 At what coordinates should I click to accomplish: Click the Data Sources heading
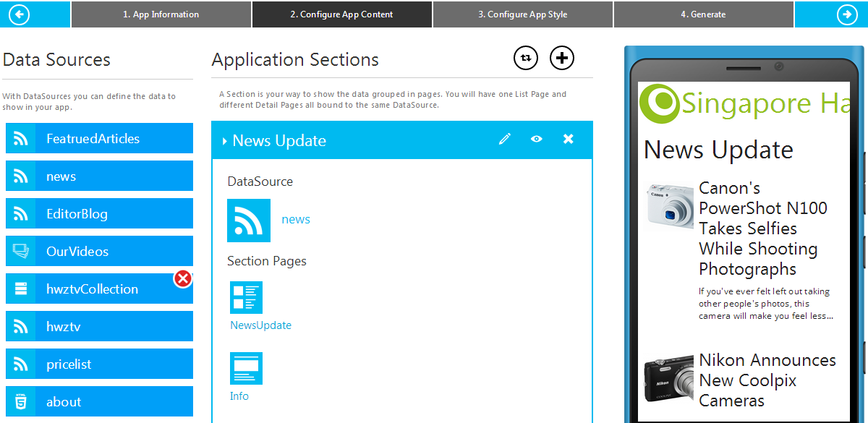56,60
